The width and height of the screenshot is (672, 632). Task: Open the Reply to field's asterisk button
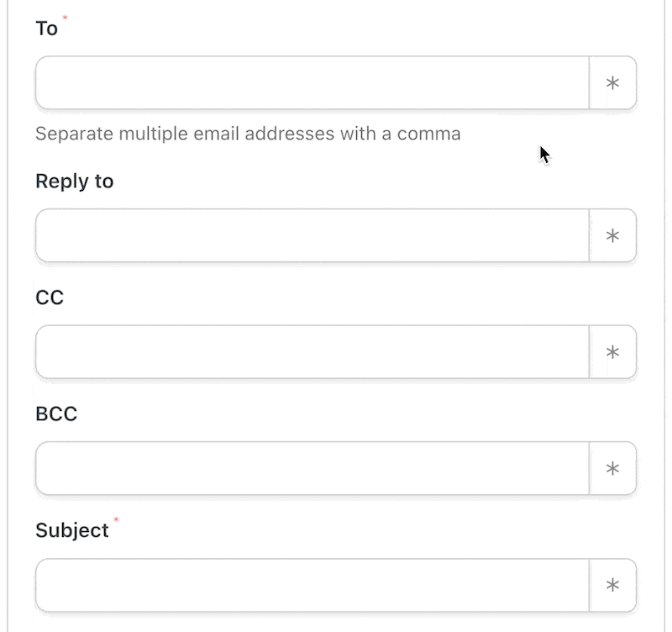tap(612, 235)
